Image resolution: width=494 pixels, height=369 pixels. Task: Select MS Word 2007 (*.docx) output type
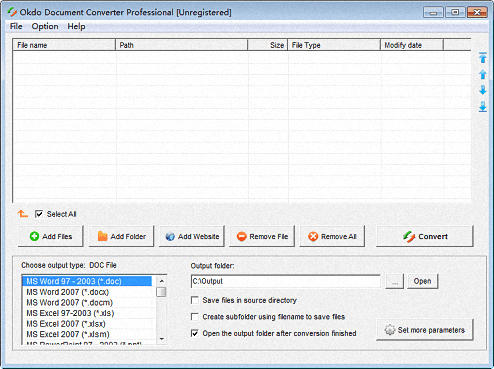click(x=87, y=292)
